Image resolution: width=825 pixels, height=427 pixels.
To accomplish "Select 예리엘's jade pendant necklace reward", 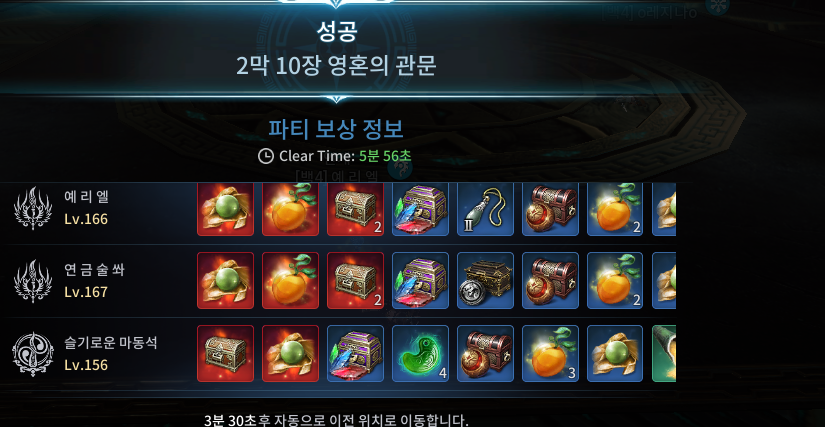I will (485, 208).
